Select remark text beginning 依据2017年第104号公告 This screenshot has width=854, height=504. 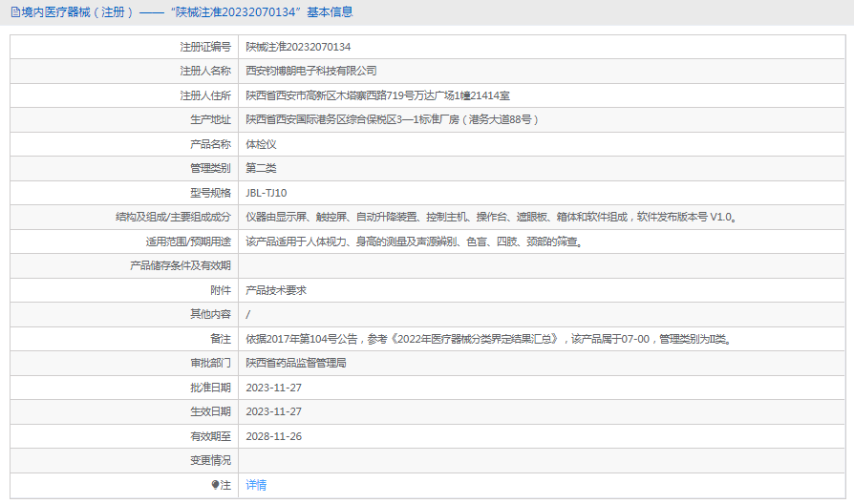coord(490,339)
